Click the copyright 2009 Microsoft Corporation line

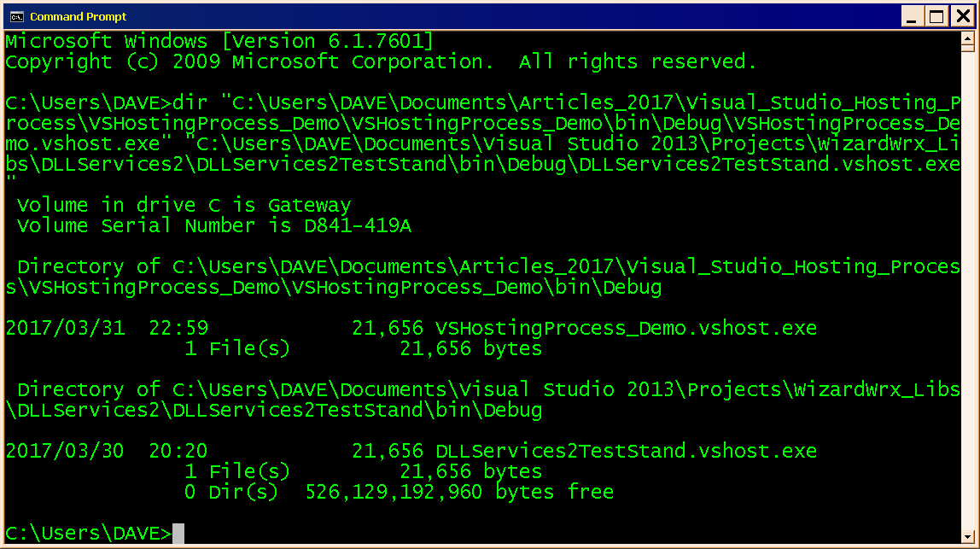tap(381, 62)
